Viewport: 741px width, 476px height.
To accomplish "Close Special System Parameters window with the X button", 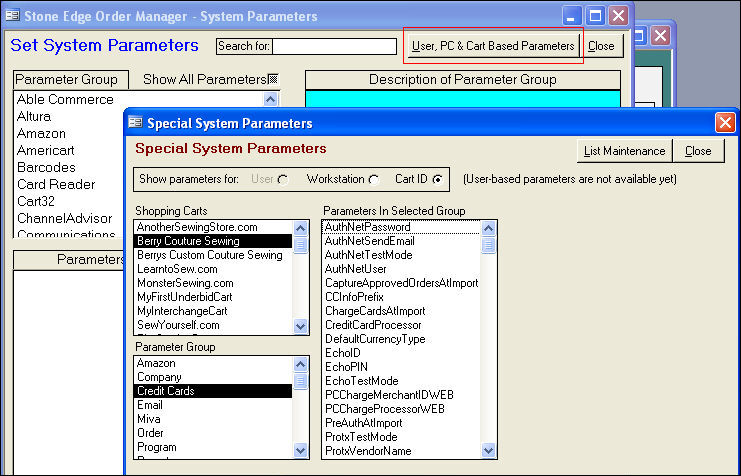I will (725, 123).
